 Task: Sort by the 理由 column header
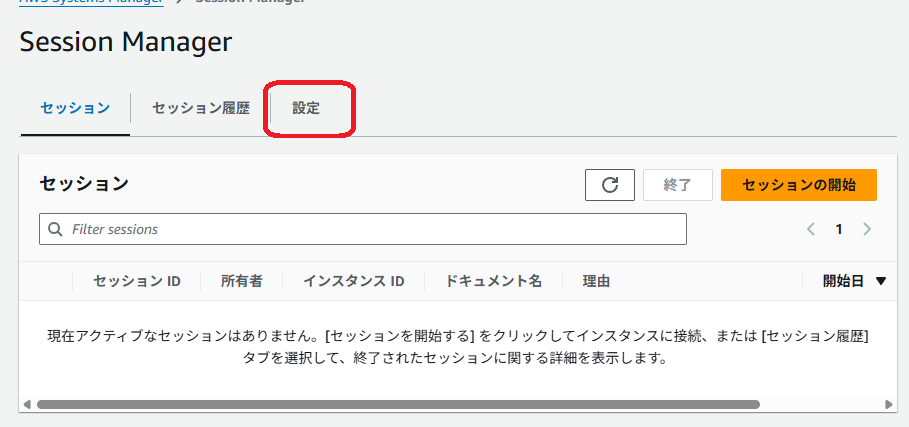click(596, 282)
